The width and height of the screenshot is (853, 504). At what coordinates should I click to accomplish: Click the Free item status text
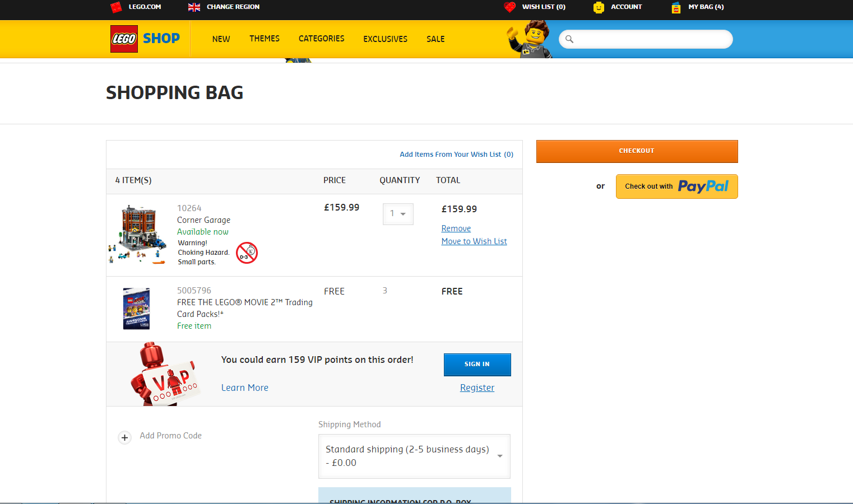194,326
